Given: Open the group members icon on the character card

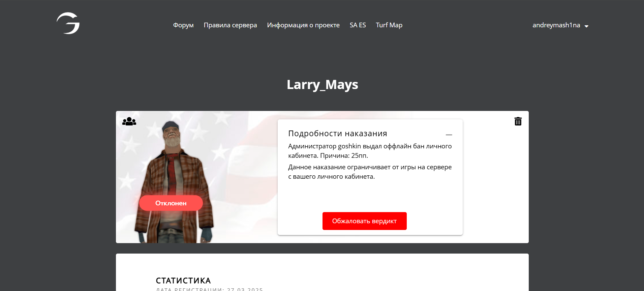Looking at the screenshot, I should click(x=129, y=121).
